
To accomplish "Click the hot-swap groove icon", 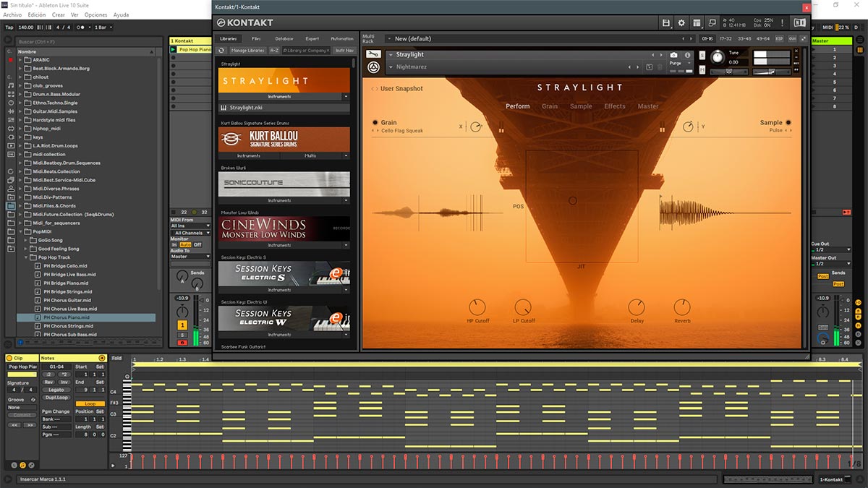I will [33, 400].
